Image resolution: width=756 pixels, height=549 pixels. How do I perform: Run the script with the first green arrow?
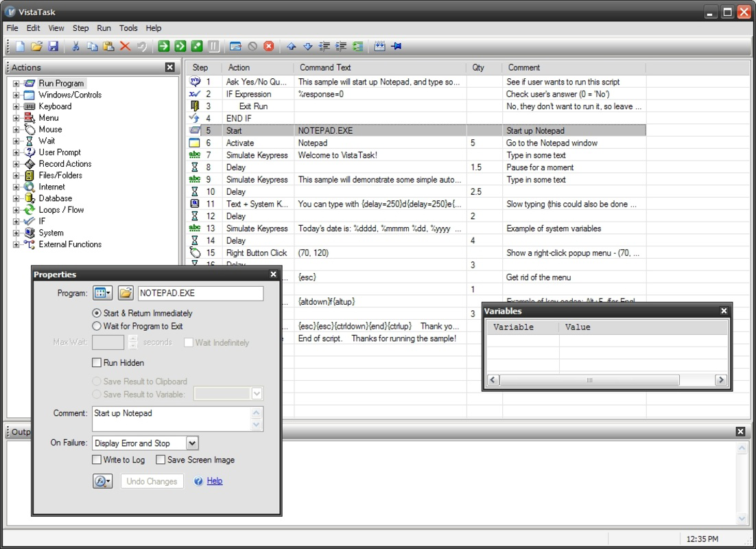click(x=164, y=46)
